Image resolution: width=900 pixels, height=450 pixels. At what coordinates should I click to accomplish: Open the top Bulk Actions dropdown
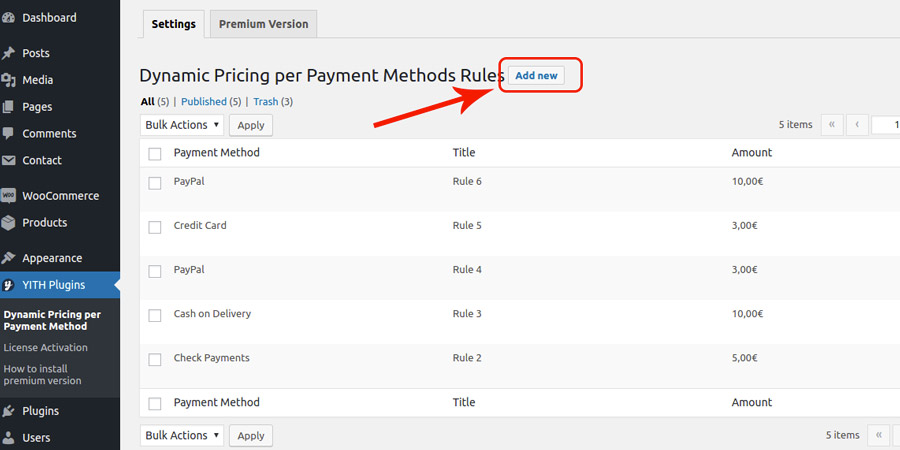182,125
